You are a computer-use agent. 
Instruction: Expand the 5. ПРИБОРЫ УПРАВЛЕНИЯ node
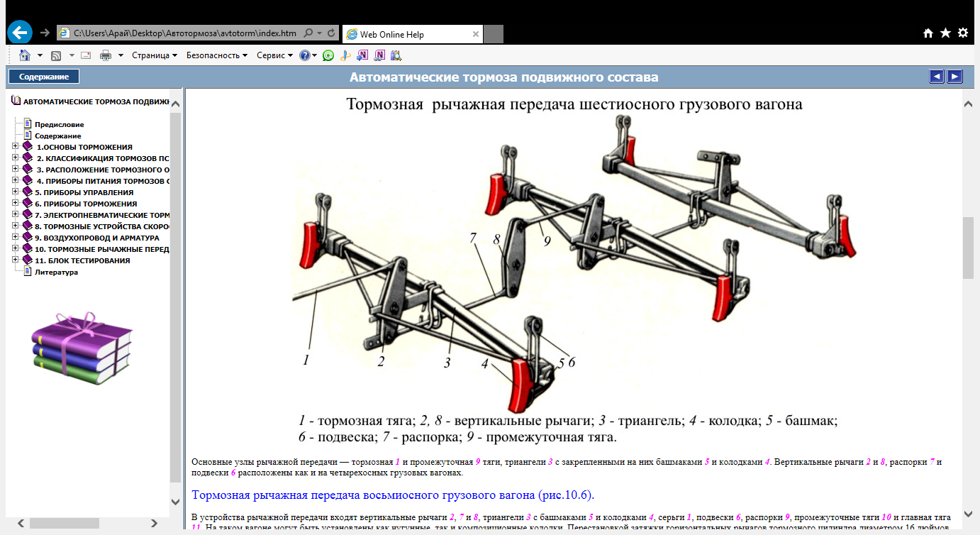coord(16,192)
